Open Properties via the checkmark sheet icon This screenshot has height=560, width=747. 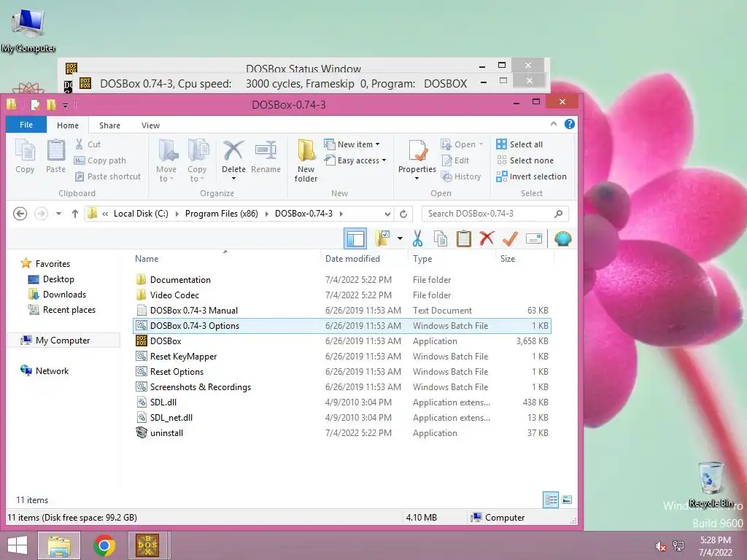coord(417,150)
